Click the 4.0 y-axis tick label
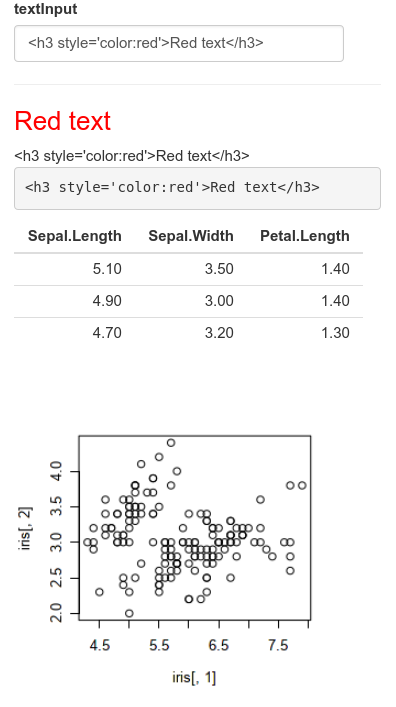The image size is (396, 707). pos(56,471)
